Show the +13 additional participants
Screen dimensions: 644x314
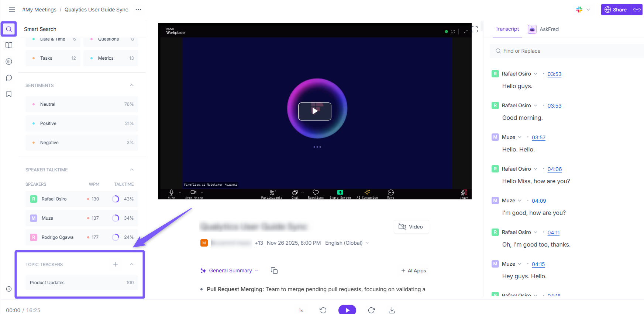(x=259, y=243)
